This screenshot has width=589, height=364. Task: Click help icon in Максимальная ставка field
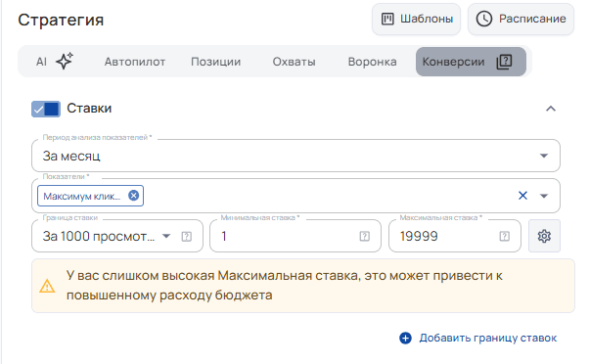pyautogui.click(x=505, y=236)
